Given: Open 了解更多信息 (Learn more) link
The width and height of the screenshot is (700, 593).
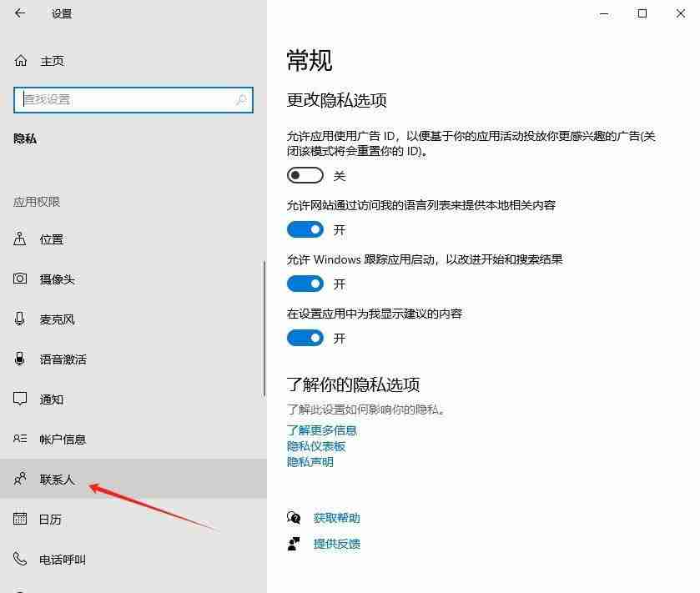Looking at the screenshot, I should click(321, 430).
